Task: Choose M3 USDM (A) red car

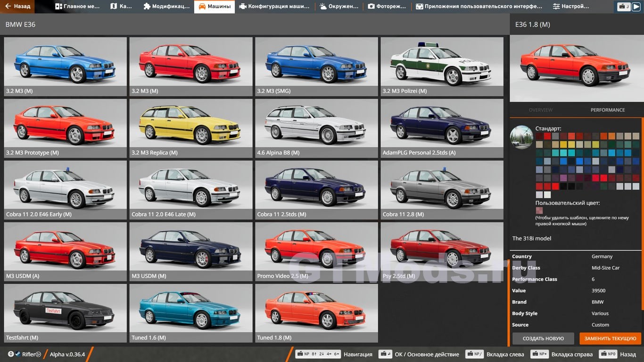Action: click(x=66, y=252)
